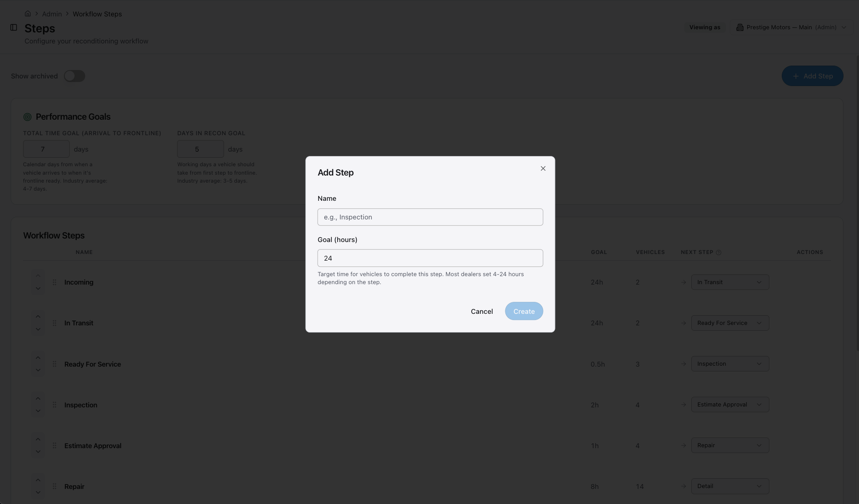Click the 8h goal value
Image resolution: width=859 pixels, height=504 pixels.
pos(595,487)
